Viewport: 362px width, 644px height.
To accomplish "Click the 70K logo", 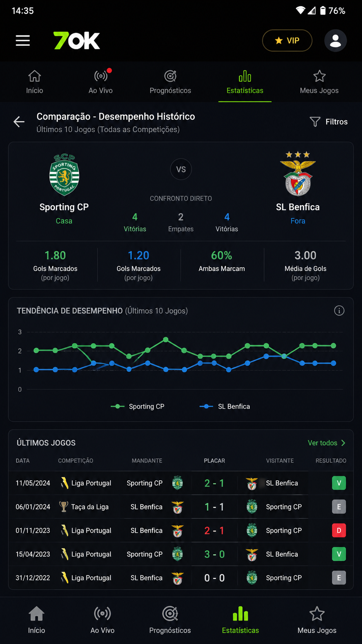I will pos(77,40).
